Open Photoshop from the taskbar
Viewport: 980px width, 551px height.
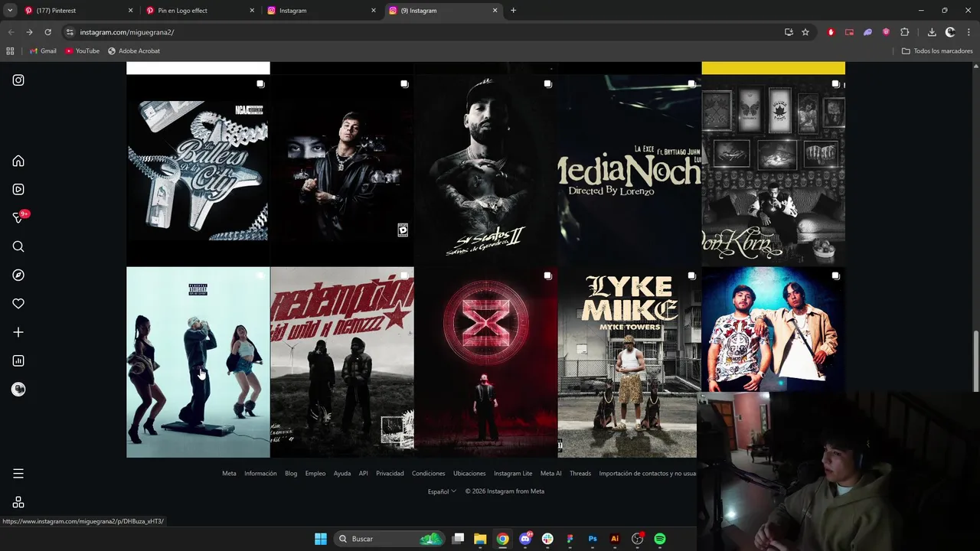click(x=593, y=539)
